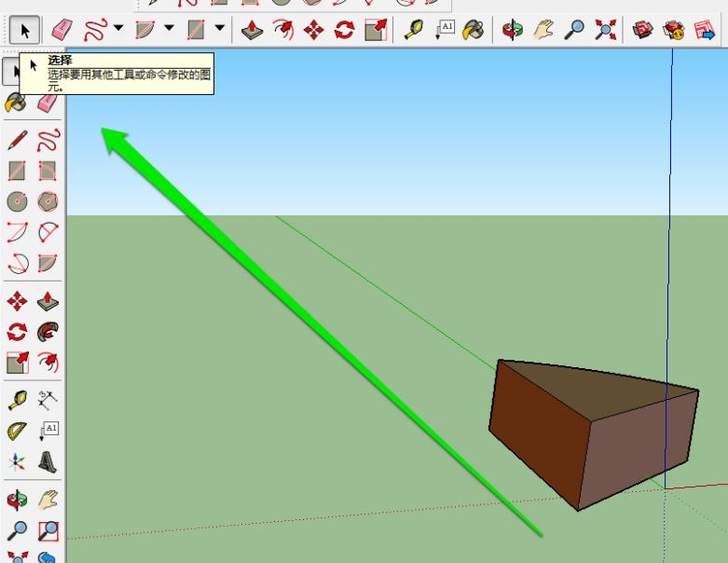Activate the Move tool in left palette
The image size is (728, 563).
[17, 301]
